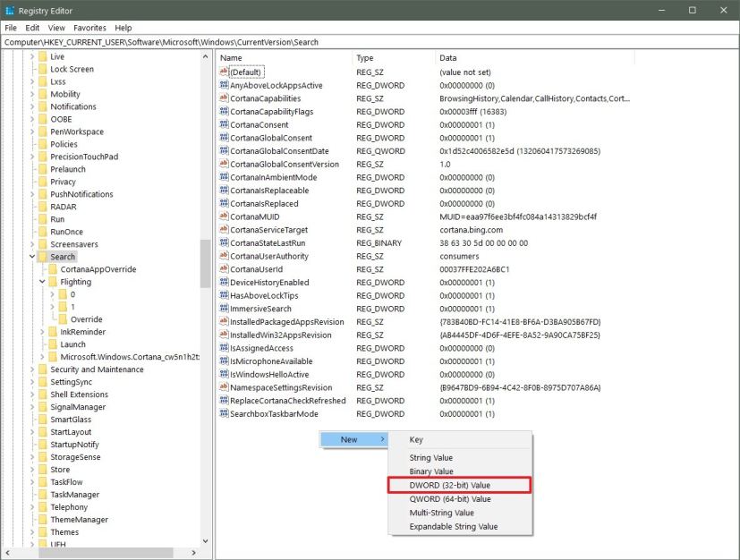Click the TaskManager folder icon
The width and height of the screenshot is (740, 560).
(42, 495)
